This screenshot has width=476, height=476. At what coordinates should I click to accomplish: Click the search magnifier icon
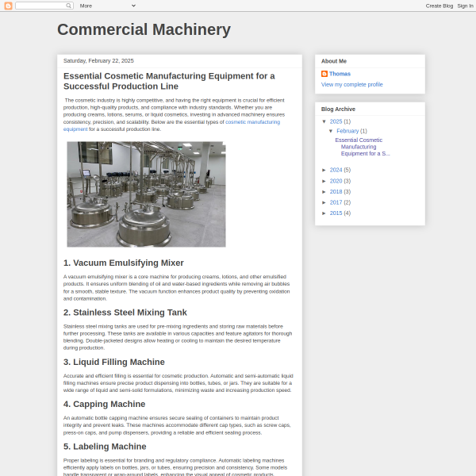tap(68, 6)
